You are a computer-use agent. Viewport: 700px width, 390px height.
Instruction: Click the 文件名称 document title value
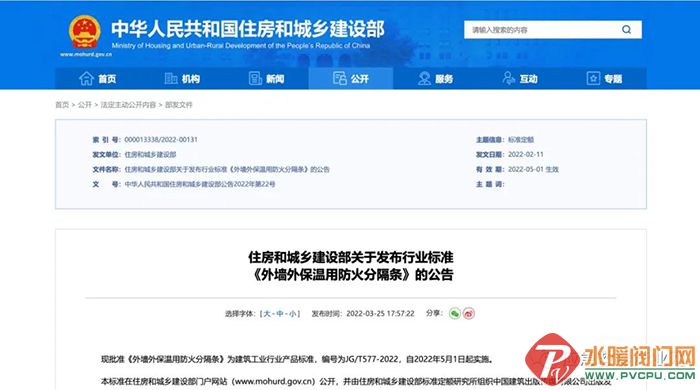pos(227,169)
